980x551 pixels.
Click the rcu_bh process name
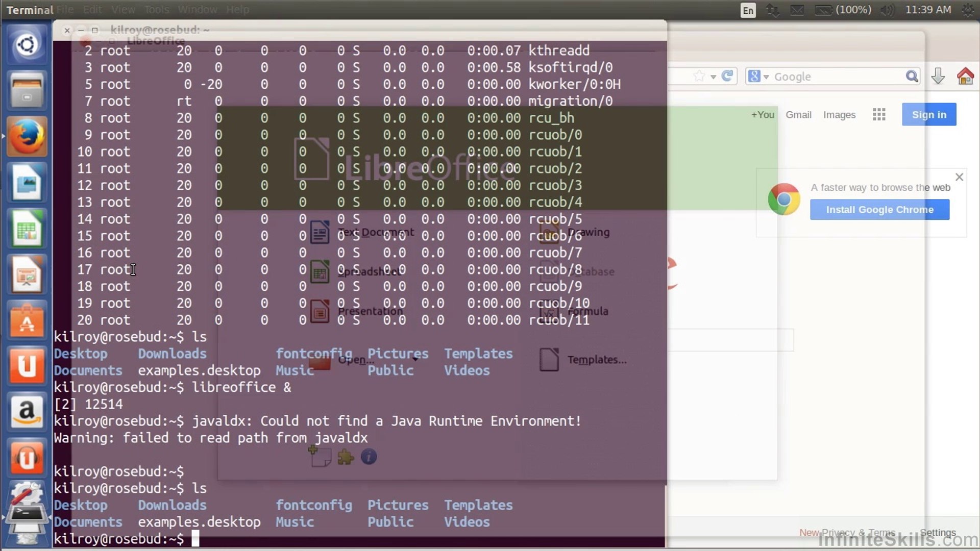(551, 118)
